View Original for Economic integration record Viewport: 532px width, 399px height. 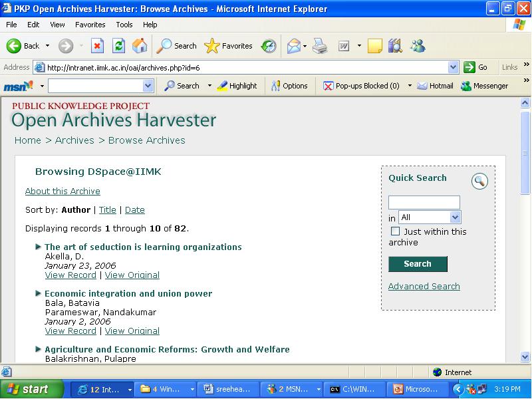coord(132,331)
